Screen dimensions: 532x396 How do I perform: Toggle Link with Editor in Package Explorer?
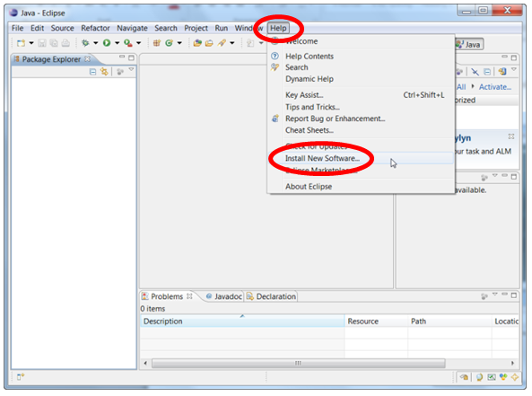click(104, 72)
